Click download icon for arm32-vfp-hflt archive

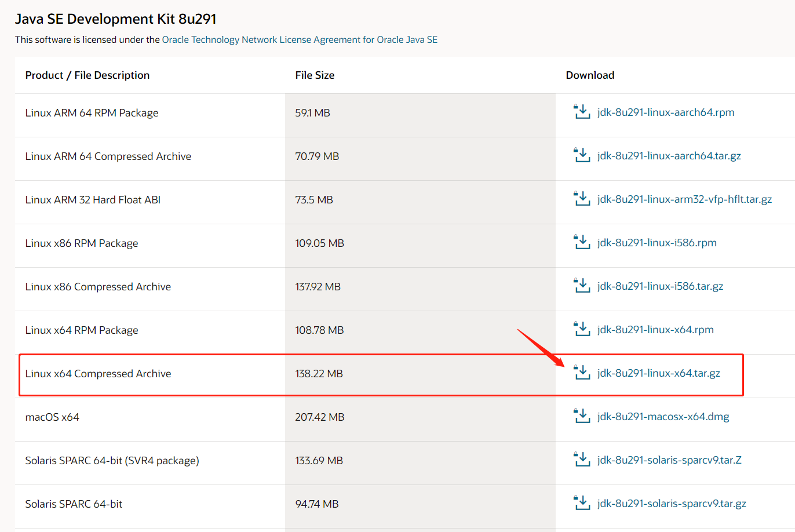click(582, 199)
